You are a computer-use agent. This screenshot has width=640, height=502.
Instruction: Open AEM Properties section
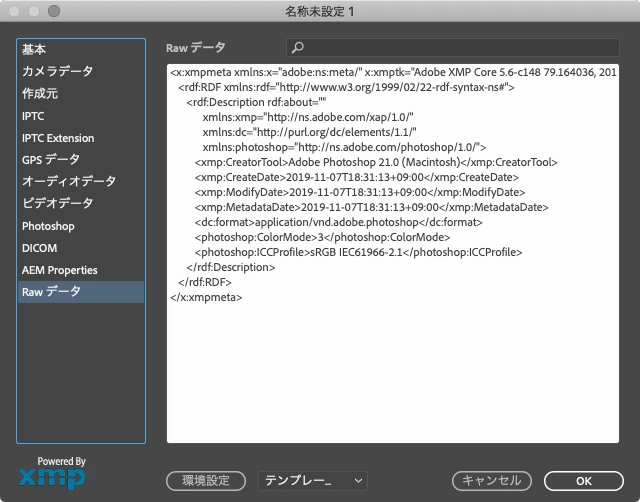click(x=80, y=270)
